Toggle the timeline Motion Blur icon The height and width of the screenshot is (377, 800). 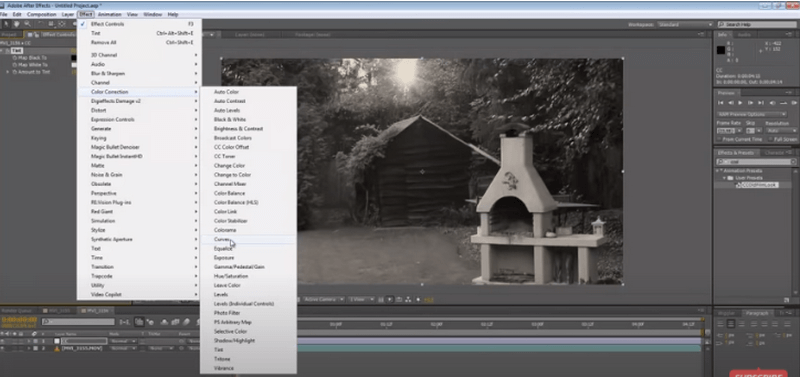(186, 322)
